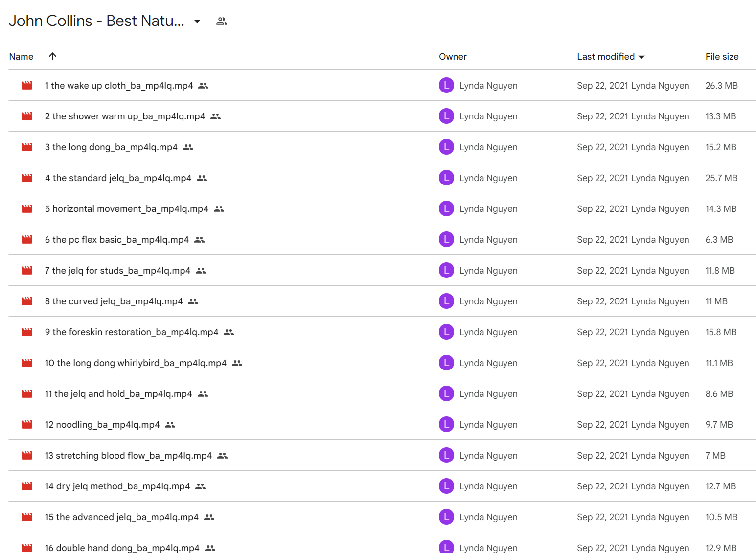756x553 pixels.
Task: Click the shared icon next to 1 the wake up cloth
Action: (204, 86)
